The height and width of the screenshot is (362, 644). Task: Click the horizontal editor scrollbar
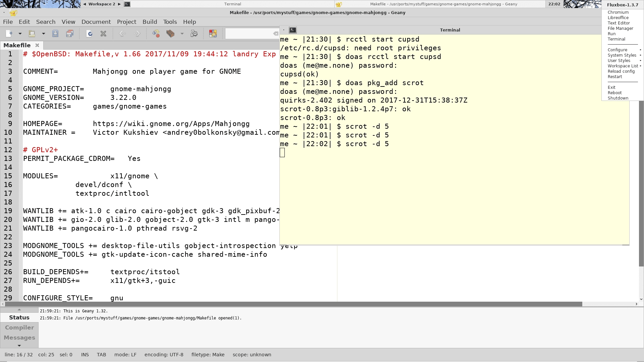(x=293, y=304)
